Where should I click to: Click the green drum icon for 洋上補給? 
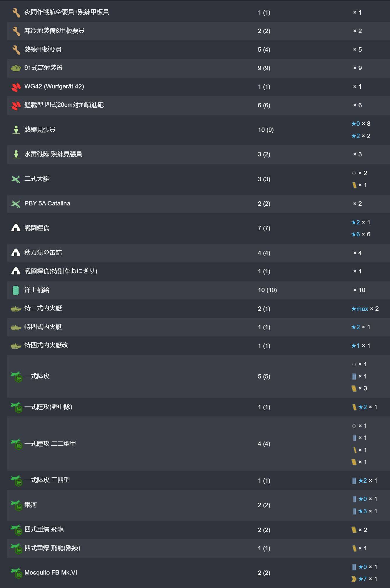[x=16, y=290]
